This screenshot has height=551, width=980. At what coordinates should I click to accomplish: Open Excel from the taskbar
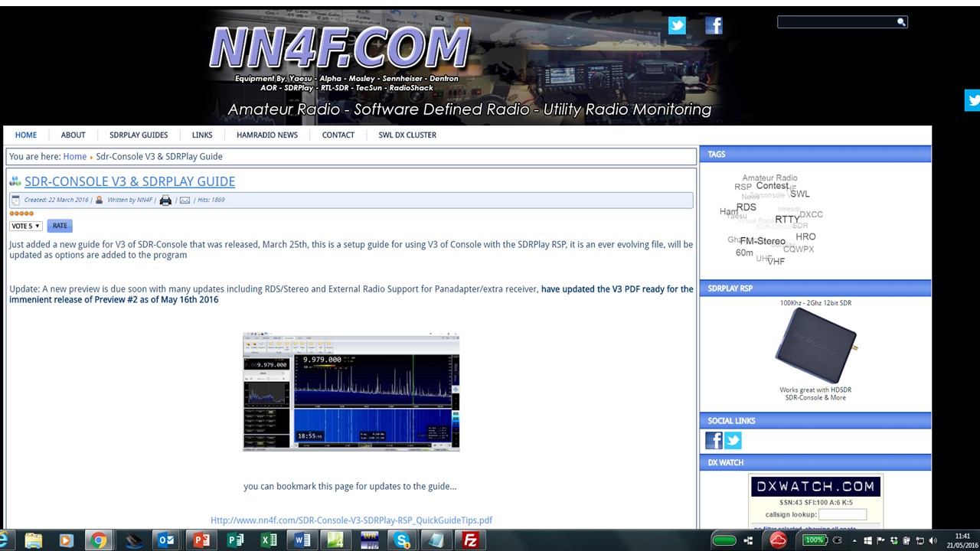[x=269, y=540]
